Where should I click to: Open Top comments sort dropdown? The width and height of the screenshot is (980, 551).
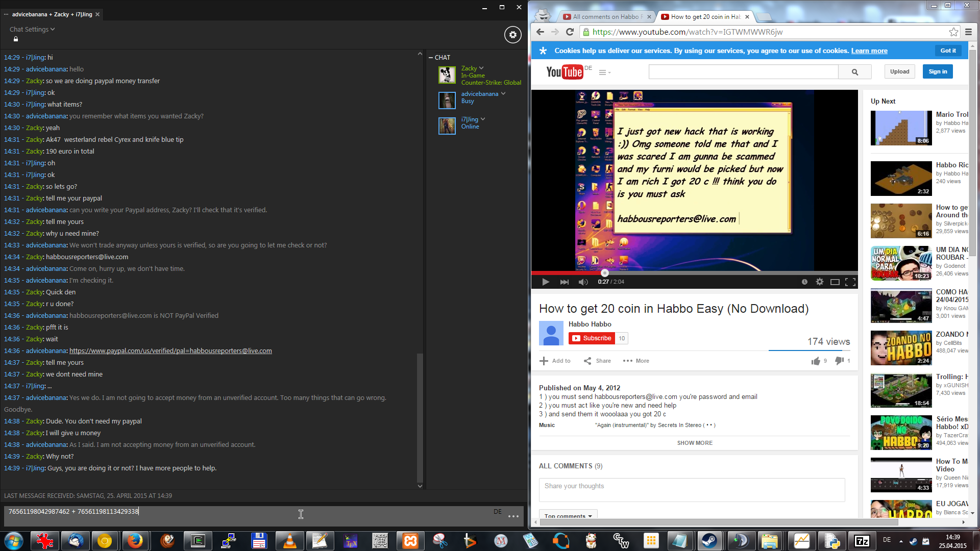pyautogui.click(x=568, y=516)
